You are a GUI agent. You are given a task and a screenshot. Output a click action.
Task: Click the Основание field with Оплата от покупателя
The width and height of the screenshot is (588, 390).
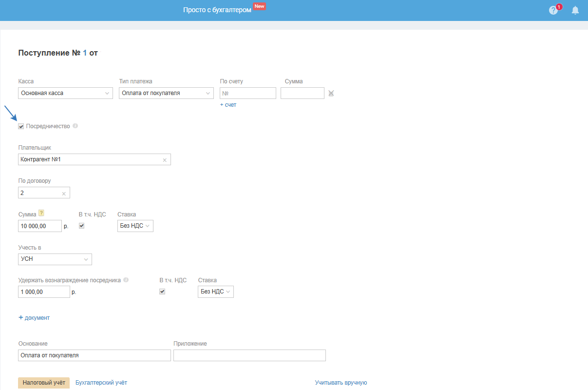click(95, 355)
